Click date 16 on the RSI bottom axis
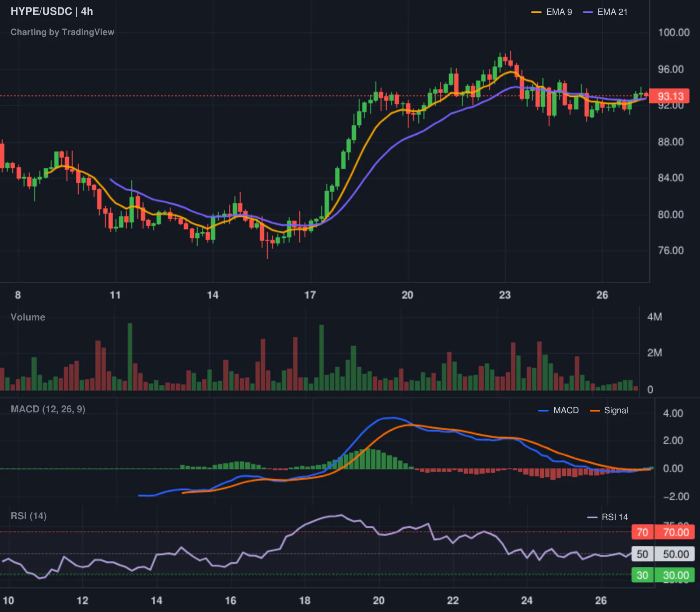700x612 pixels. pos(231,601)
